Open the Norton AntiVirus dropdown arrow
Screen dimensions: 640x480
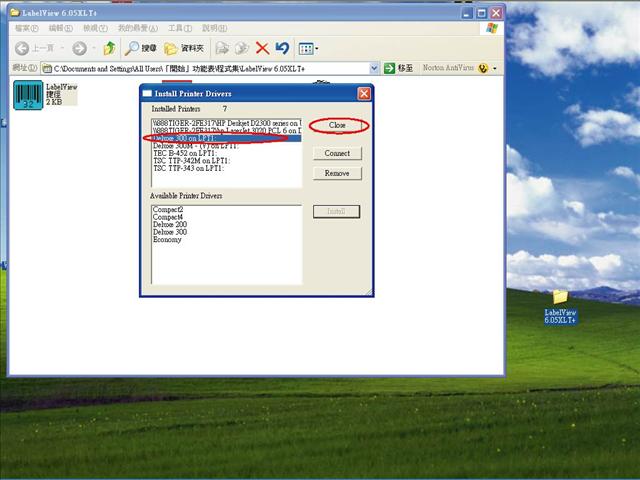click(x=495, y=68)
